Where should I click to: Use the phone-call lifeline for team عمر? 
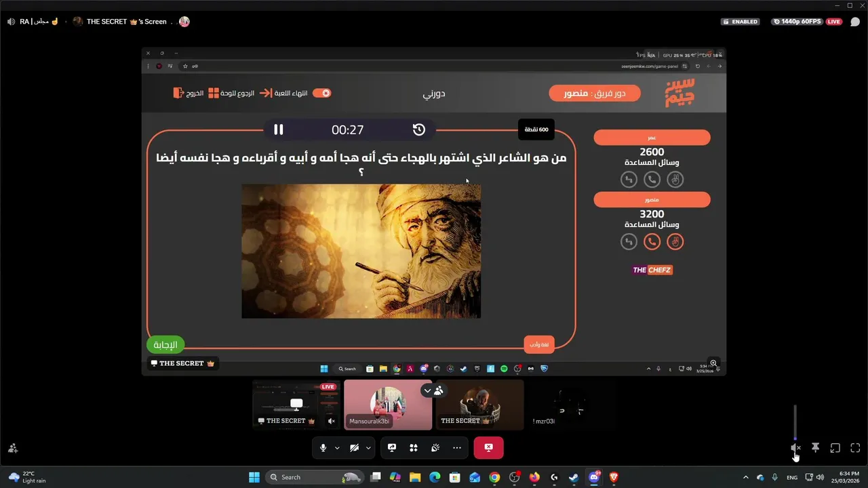click(x=652, y=180)
